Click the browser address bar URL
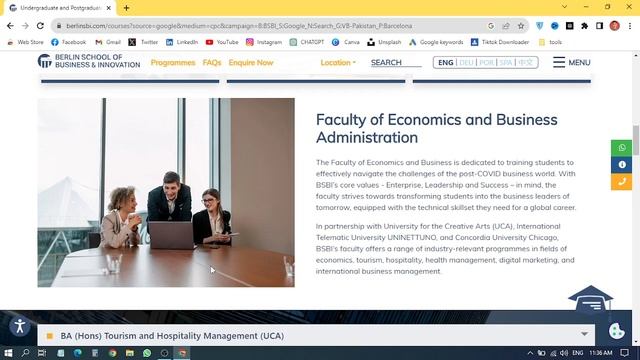The width and height of the screenshot is (640, 360). point(239,26)
